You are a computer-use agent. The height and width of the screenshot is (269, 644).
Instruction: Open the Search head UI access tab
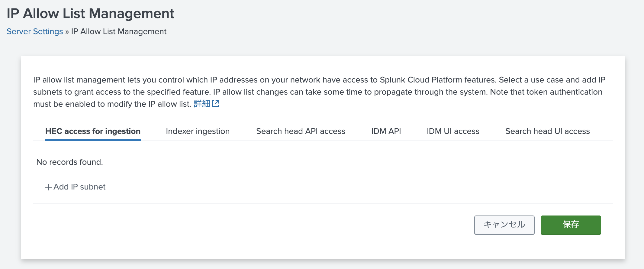point(547,131)
